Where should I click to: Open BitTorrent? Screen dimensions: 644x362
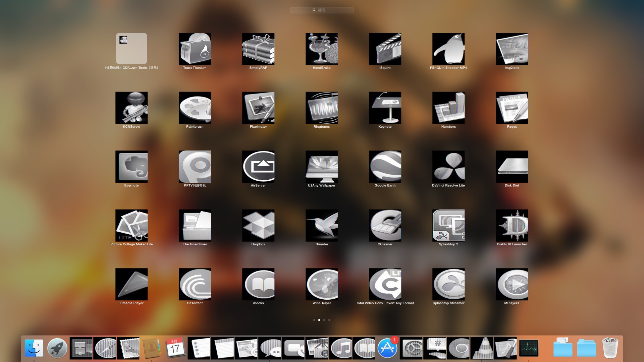coord(195,284)
